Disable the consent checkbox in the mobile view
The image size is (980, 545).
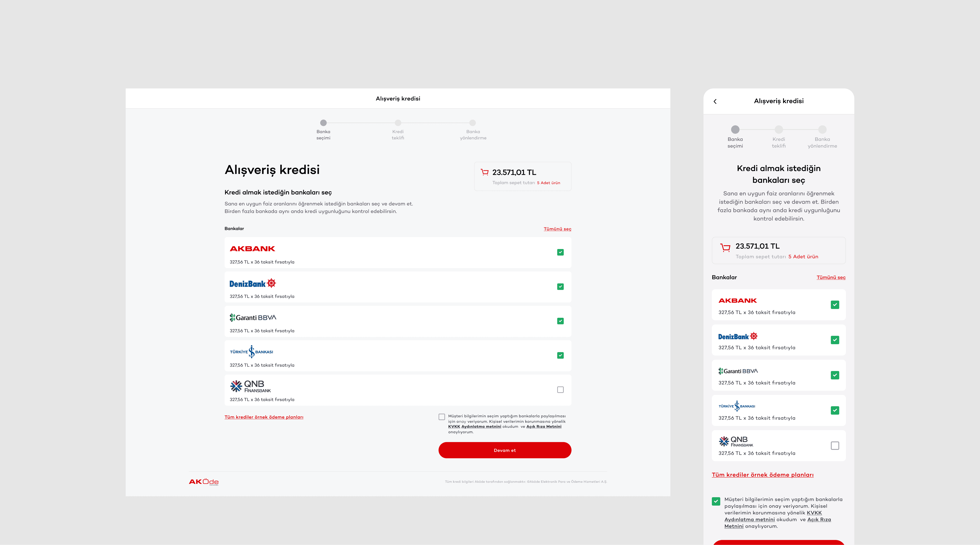point(716,501)
